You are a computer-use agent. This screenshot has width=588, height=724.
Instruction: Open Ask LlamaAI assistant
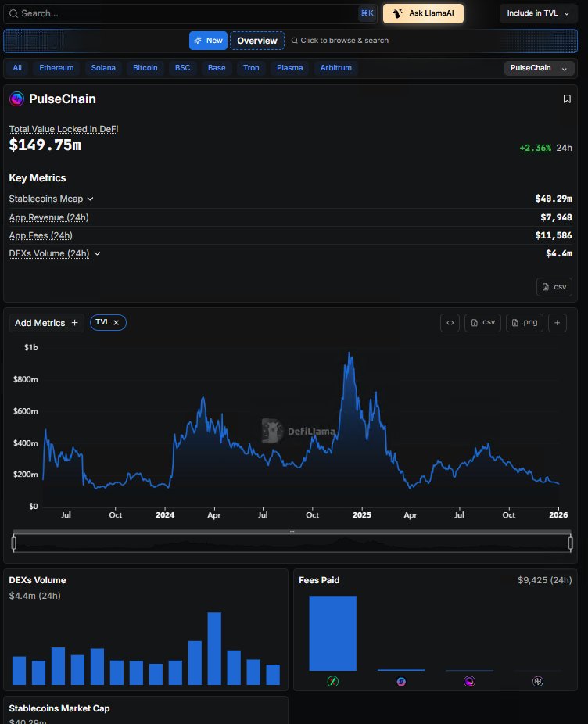pos(423,13)
